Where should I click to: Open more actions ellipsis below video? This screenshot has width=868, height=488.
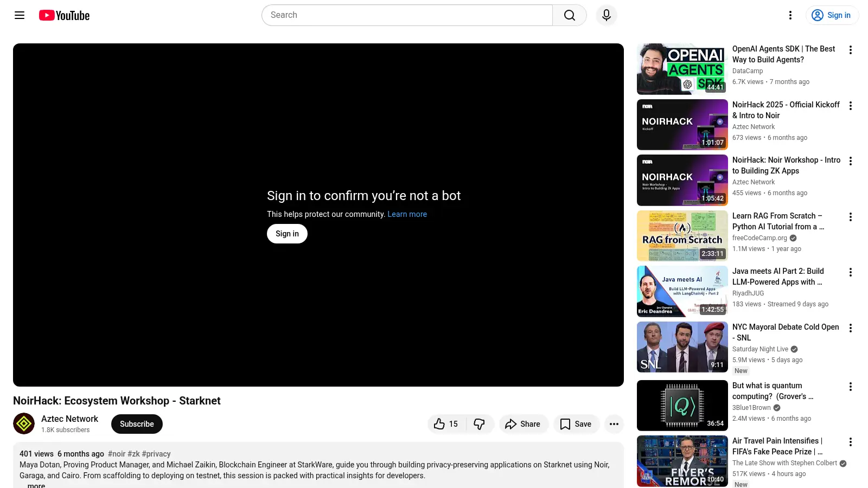pyautogui.click(x=614, y=424)
